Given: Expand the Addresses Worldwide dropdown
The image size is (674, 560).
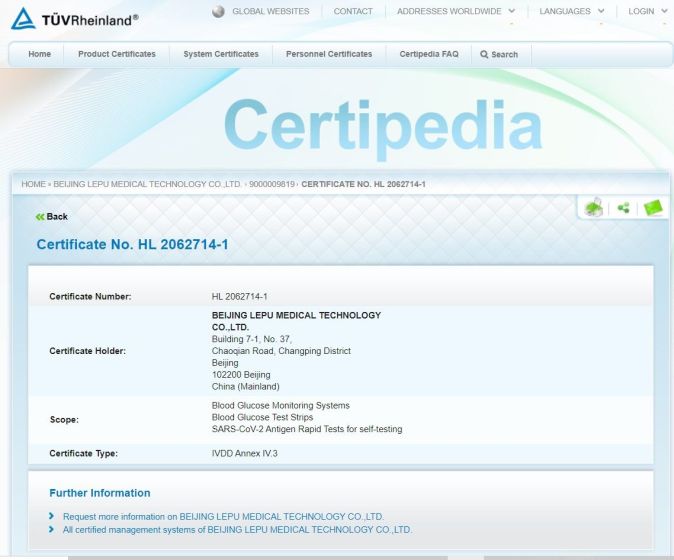Looking at the screenshot, I should [456, 11].
